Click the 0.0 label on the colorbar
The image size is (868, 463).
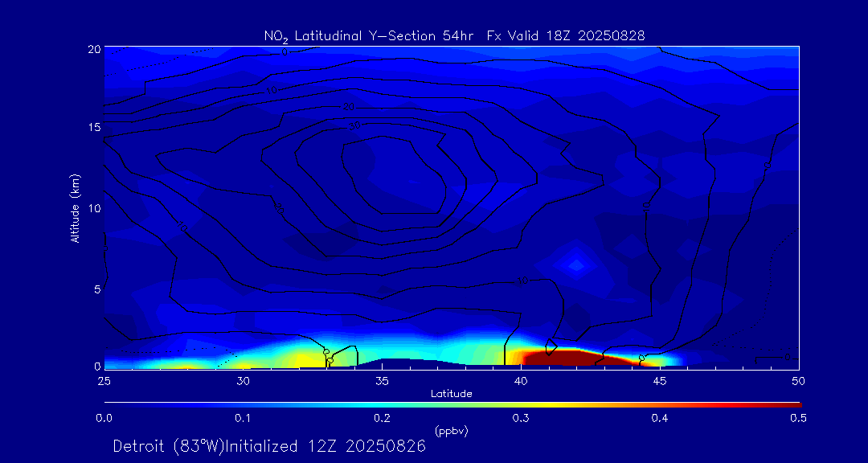(x=104, y=418)
